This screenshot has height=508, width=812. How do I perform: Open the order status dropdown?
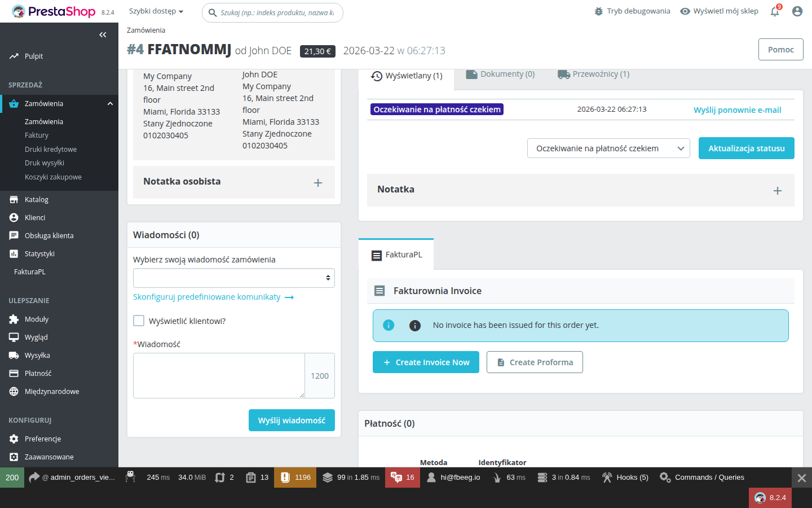point(608,148)
